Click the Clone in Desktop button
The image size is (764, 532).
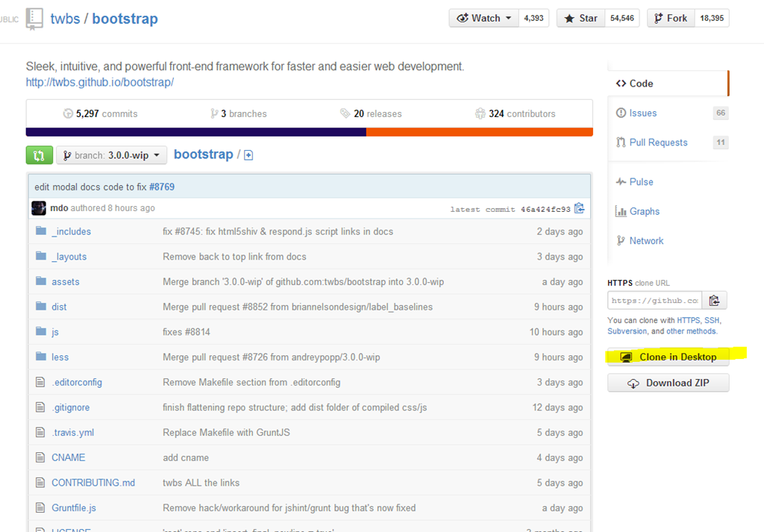668,357
